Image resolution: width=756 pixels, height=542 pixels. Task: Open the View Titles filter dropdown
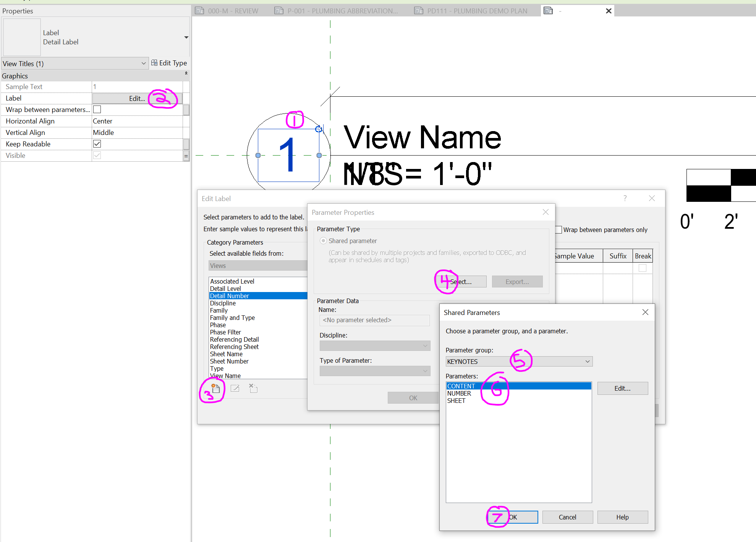point(144,63)
